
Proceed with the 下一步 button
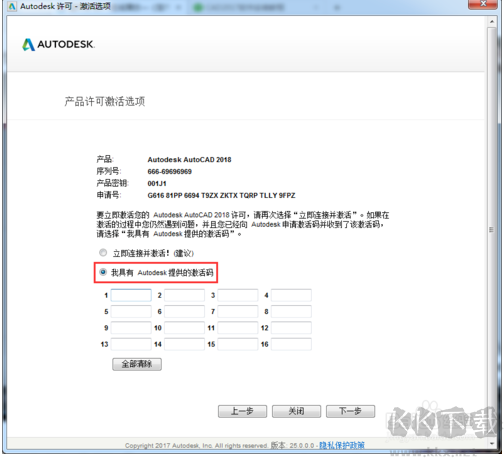pos(350,411)
